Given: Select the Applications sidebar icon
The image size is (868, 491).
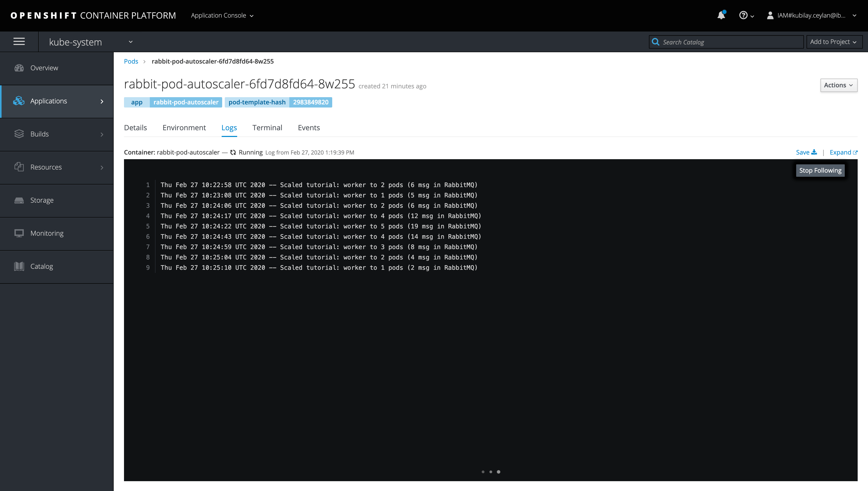Looking at the screenshot, I should click(19, 101).
